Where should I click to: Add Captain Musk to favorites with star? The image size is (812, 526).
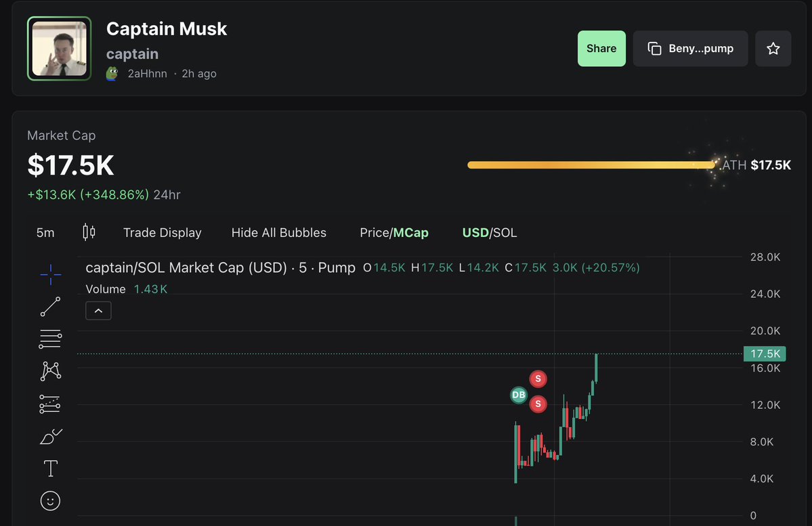click(773, 49)
